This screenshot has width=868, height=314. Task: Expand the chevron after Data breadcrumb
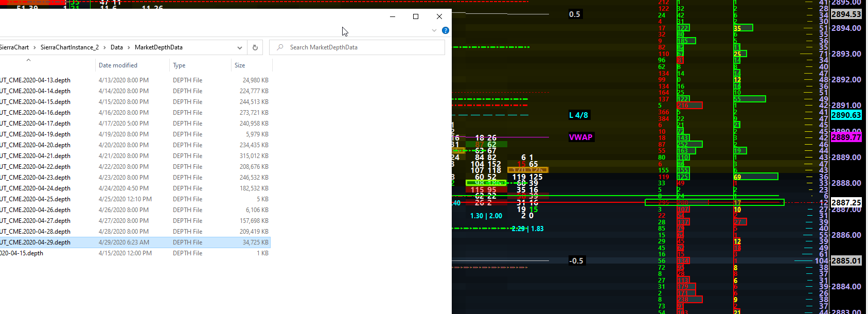(129, 47)
